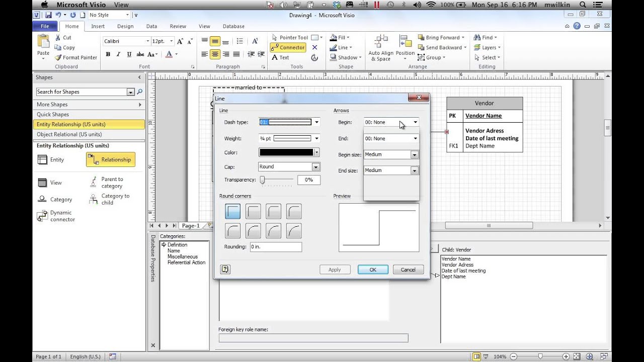
Task: Click OK in the Line dialog
Action: coord(373,269)
